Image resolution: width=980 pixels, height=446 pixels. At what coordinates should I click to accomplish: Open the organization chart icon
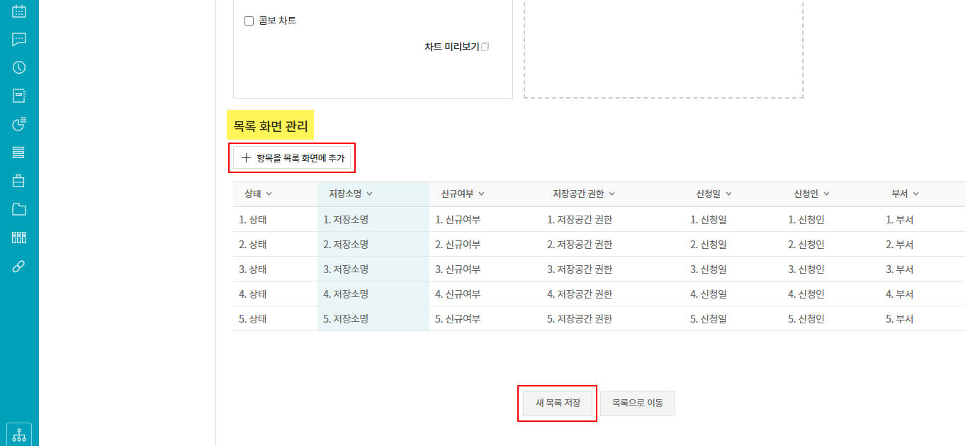[19, 435]
